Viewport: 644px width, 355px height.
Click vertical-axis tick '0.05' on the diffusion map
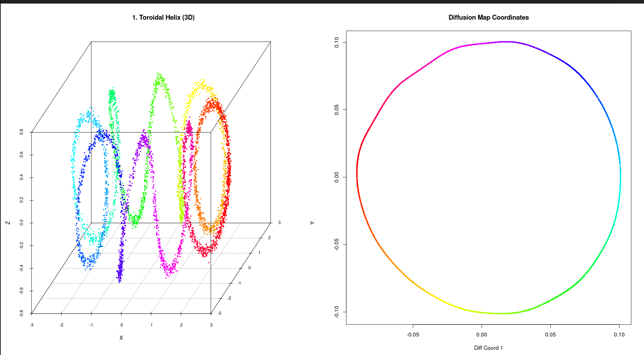pyautogui.click(x=337, y=110)
